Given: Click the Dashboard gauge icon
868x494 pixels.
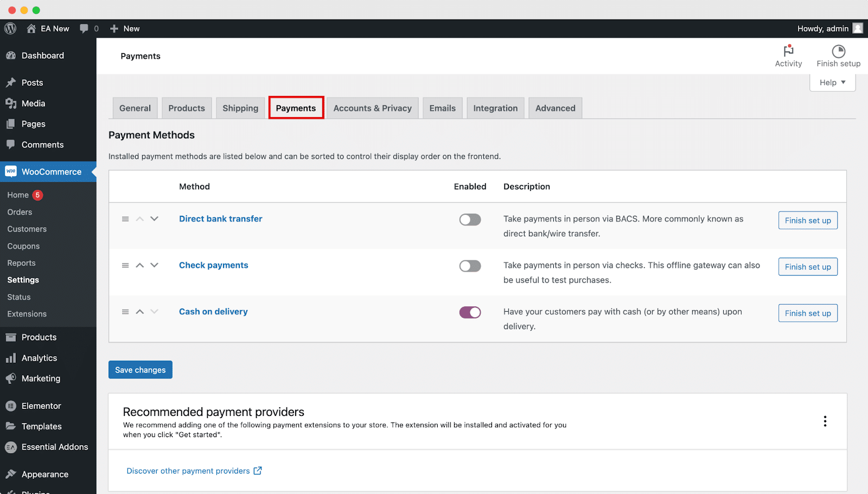Looking at the screenshot, I should click(11, 55).
